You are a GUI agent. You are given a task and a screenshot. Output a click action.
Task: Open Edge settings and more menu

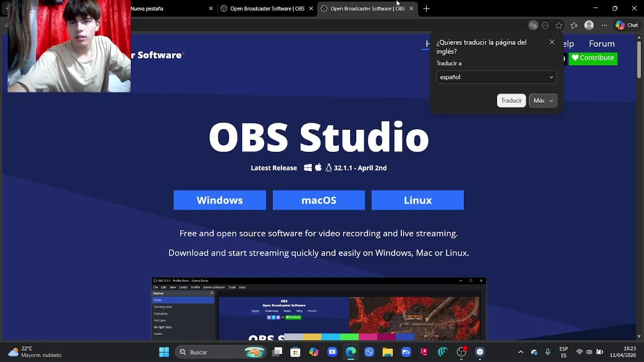tap(604, 25)
